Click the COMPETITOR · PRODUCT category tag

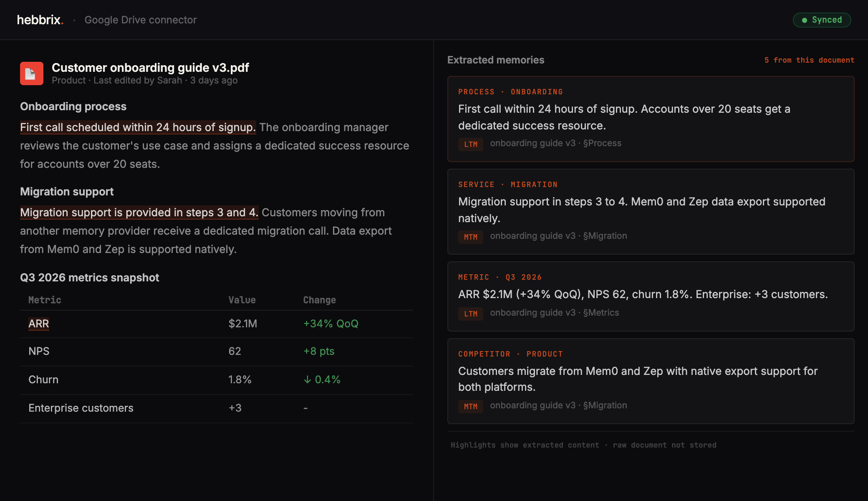pos(510,354)
